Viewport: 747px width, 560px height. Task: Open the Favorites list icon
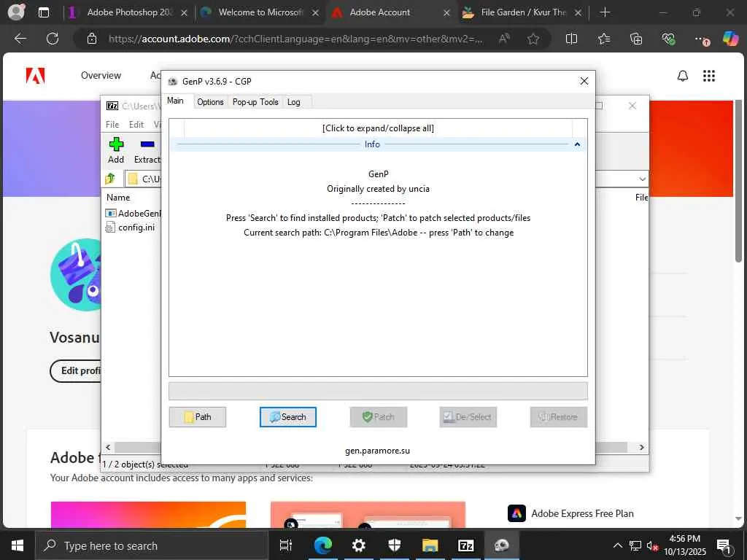pos(603,39)
